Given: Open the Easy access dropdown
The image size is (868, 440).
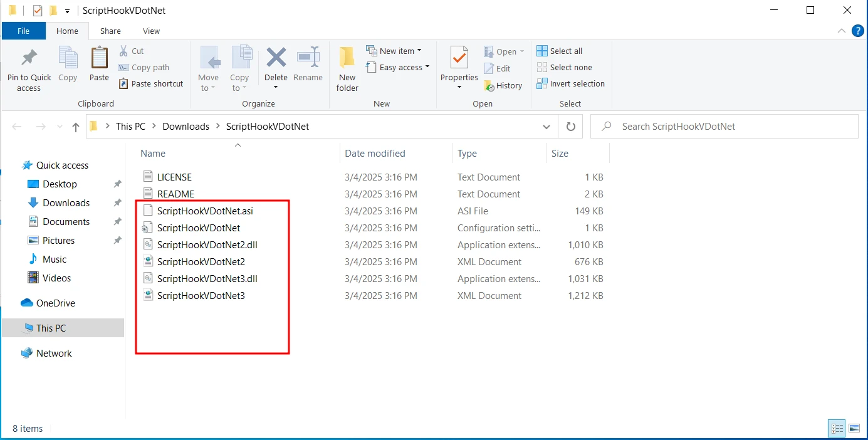Looking at the screenshot, I should click(397, 67).
